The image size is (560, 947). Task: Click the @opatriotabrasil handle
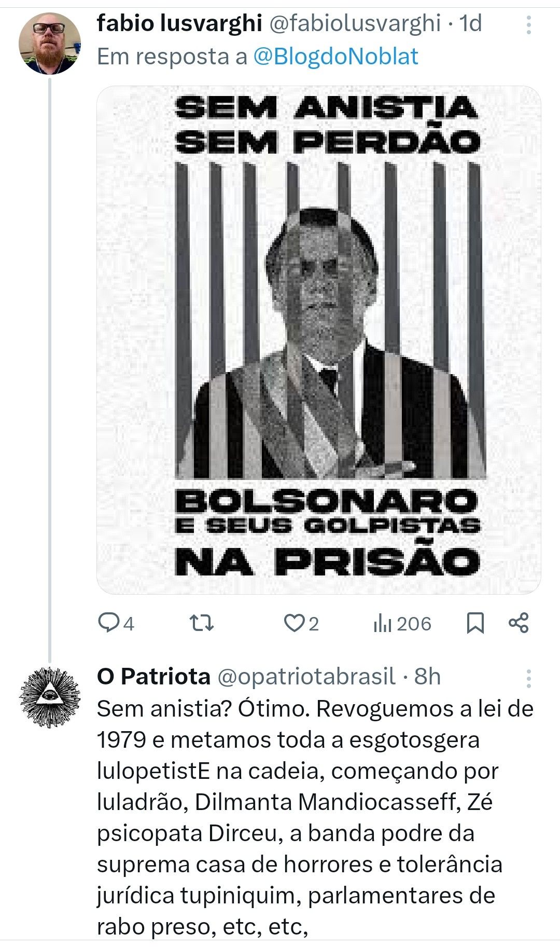coord(306,676)
